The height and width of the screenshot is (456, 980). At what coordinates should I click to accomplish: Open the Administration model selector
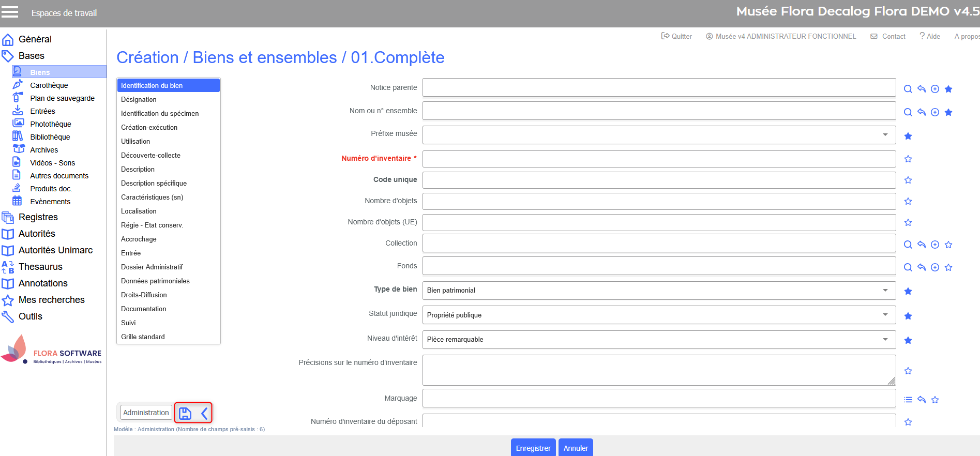coord(146,413)
